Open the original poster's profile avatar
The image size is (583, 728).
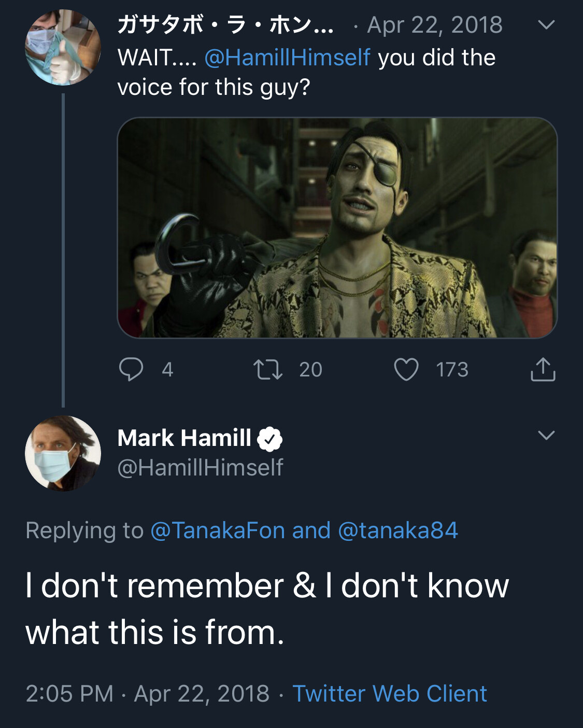click(63, 48)
